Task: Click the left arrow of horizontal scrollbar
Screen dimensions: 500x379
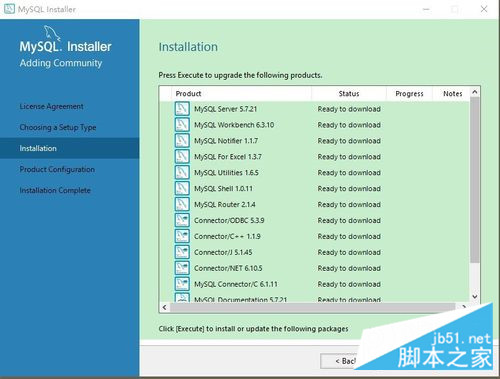Action: [164, 307]
